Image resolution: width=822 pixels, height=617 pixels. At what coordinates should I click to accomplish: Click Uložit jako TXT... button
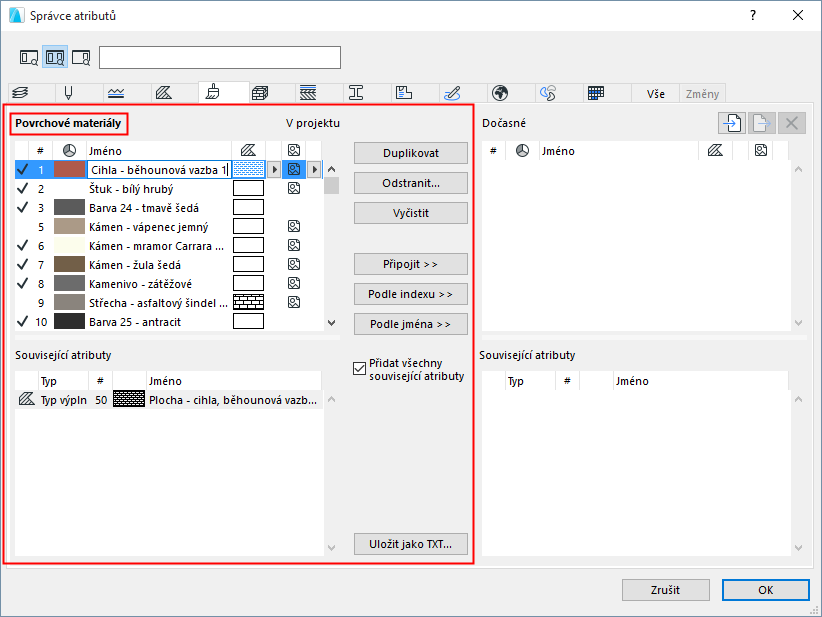411,544
